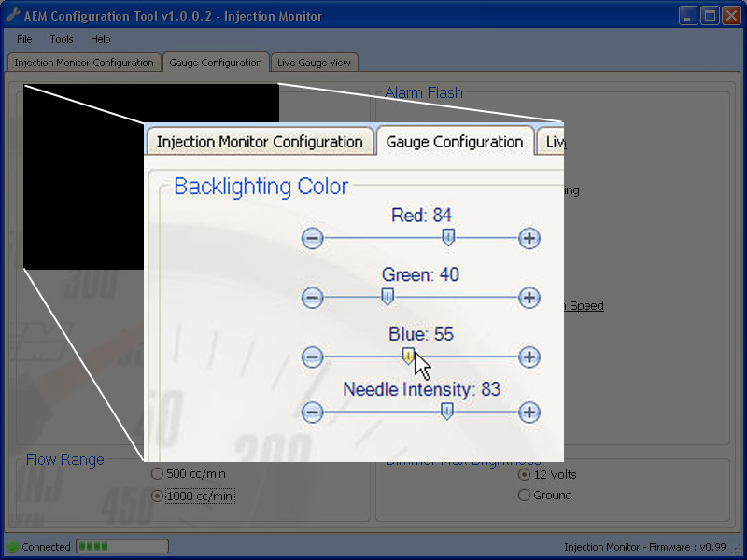The width and height of the screenshot is (747, 560).
Task: Click the 'Flow Range' group heading
Action: (64, 459)
